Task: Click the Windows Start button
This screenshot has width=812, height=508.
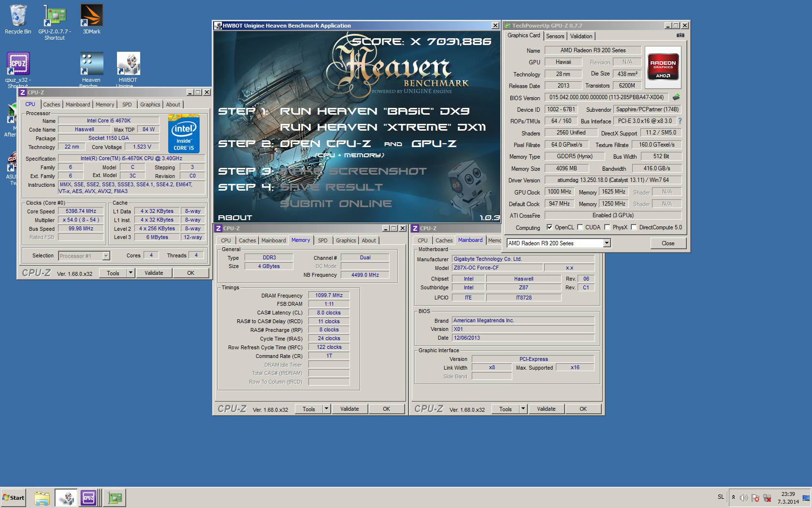Action: [13, 497]
